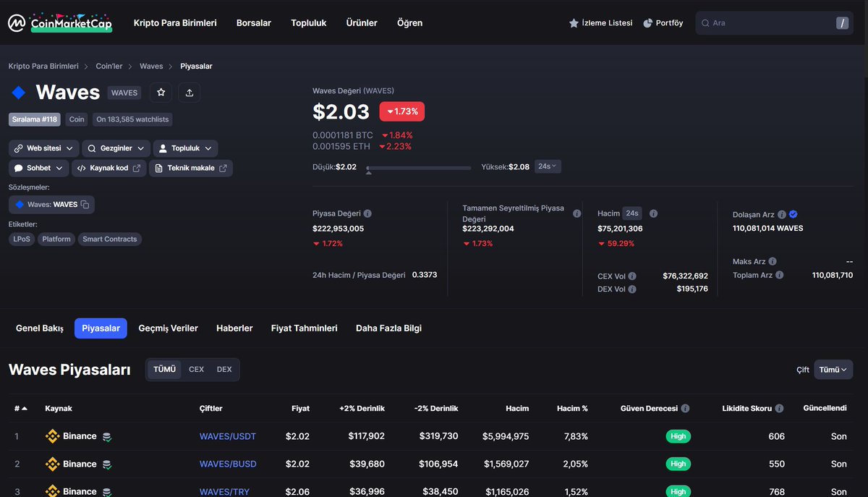Select the CEX market filter

pos(196,369)
